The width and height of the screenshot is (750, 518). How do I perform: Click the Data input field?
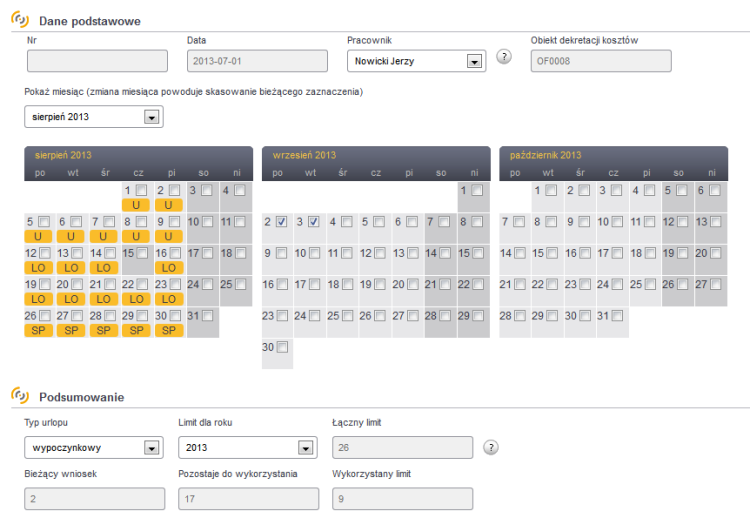click(x=256, y=61)
